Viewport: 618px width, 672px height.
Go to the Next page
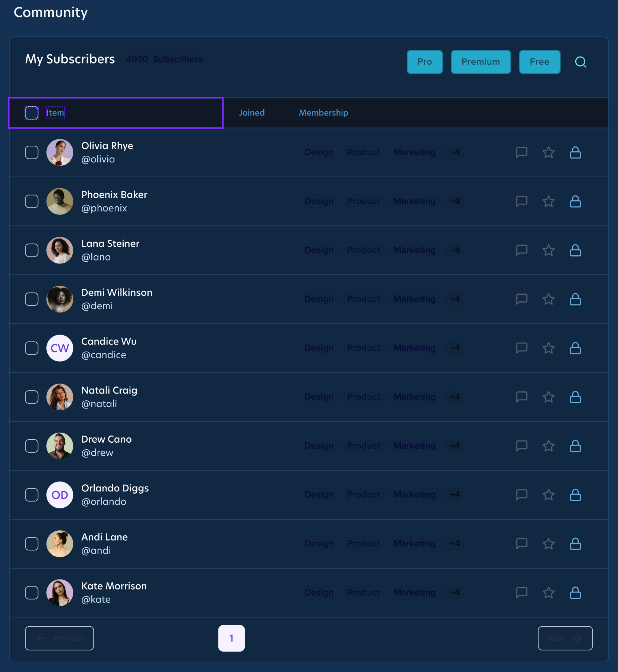click(x=565, y=638)
